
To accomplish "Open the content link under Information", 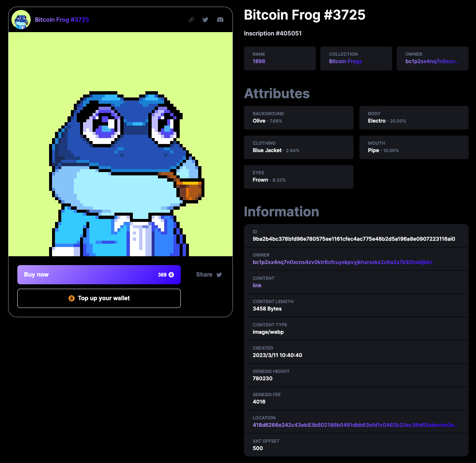I will click(x=257, y=285).
